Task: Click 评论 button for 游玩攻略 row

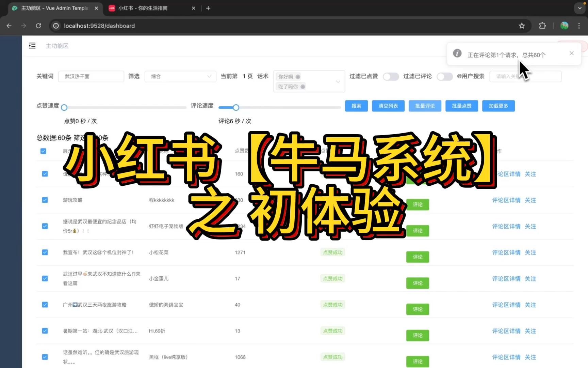Action: click(x=418, y=204)
